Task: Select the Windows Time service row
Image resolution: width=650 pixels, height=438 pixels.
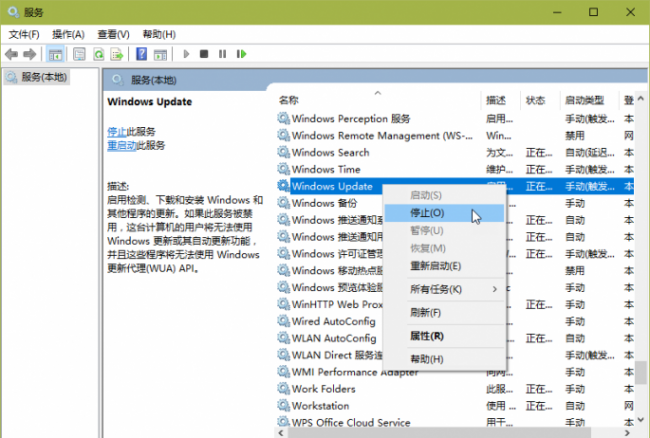Action: [455, 169]
